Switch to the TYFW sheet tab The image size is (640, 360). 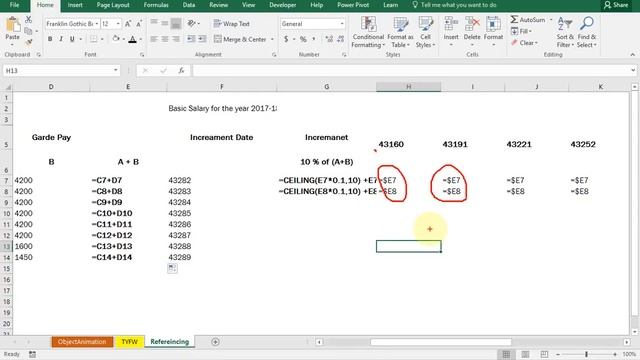click(x=129, y=342)
